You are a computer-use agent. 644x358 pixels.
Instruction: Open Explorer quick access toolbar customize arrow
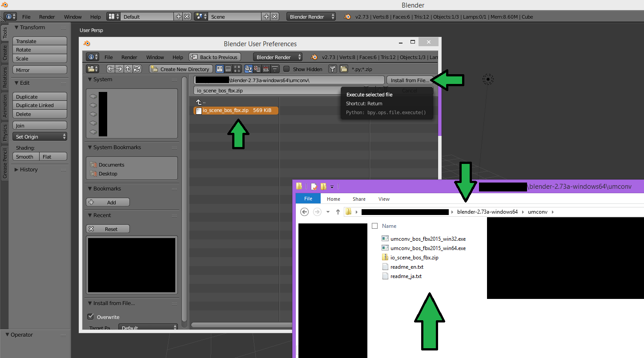click(332, 187)
